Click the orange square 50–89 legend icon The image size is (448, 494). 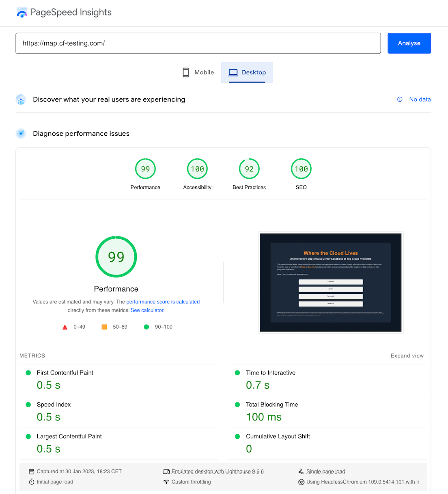click(x=104, y=327)
